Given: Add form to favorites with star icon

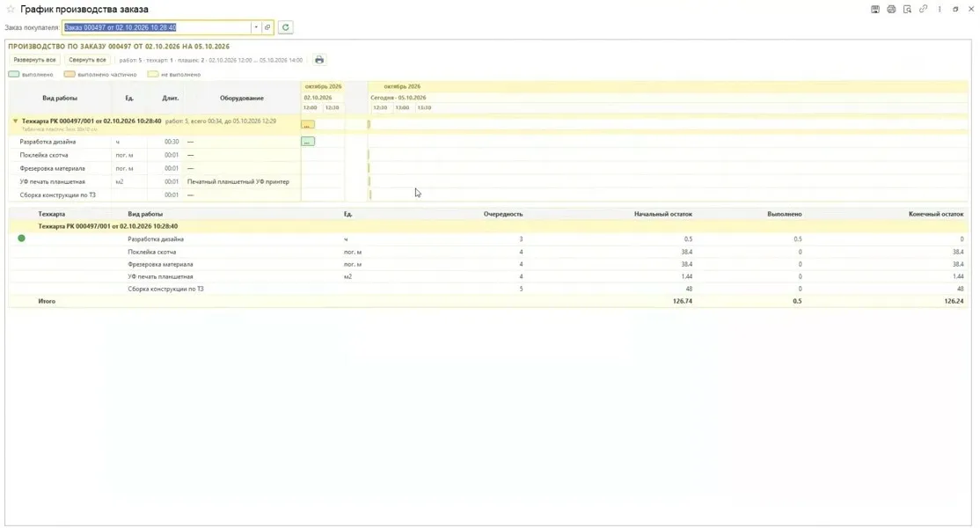Looking at the screenshot, I should coord(10,10).
